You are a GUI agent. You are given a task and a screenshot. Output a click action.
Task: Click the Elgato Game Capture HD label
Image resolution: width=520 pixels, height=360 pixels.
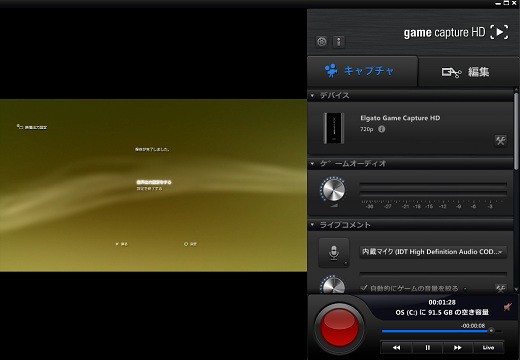pyautogui.click(x=400, y=118)
